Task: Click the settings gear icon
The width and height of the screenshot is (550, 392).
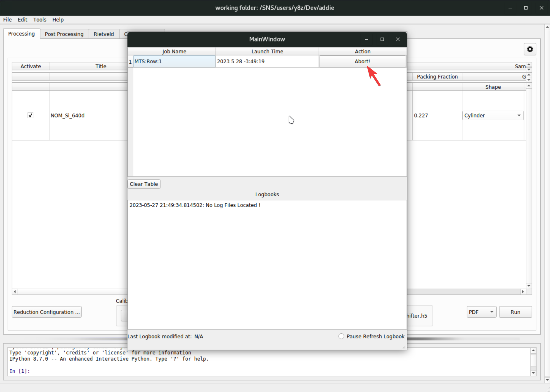Action: pos(530,49)
